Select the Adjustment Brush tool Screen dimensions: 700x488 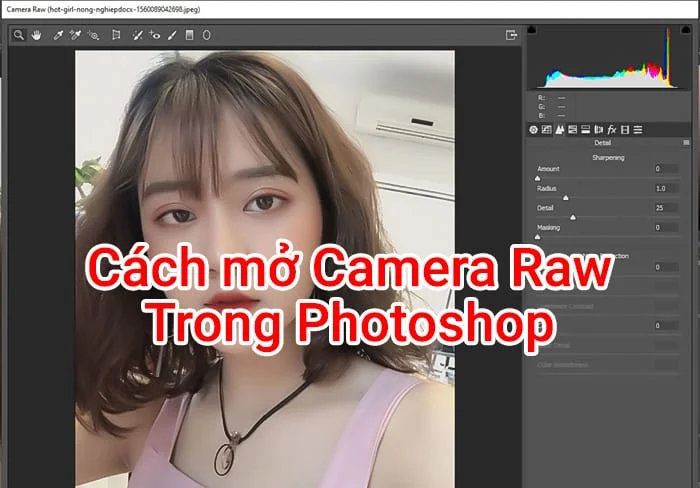[x=172, y=35]
